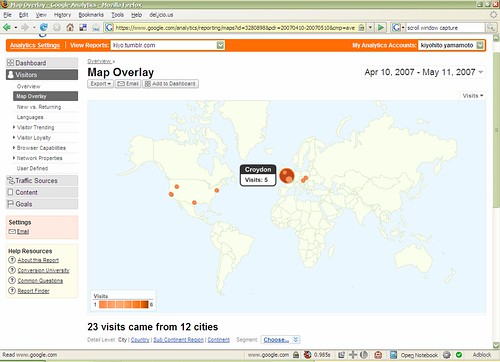This screenshot has height=362, width=500.
Task: Click Add to Dashboard button
Action: [171, 84]
